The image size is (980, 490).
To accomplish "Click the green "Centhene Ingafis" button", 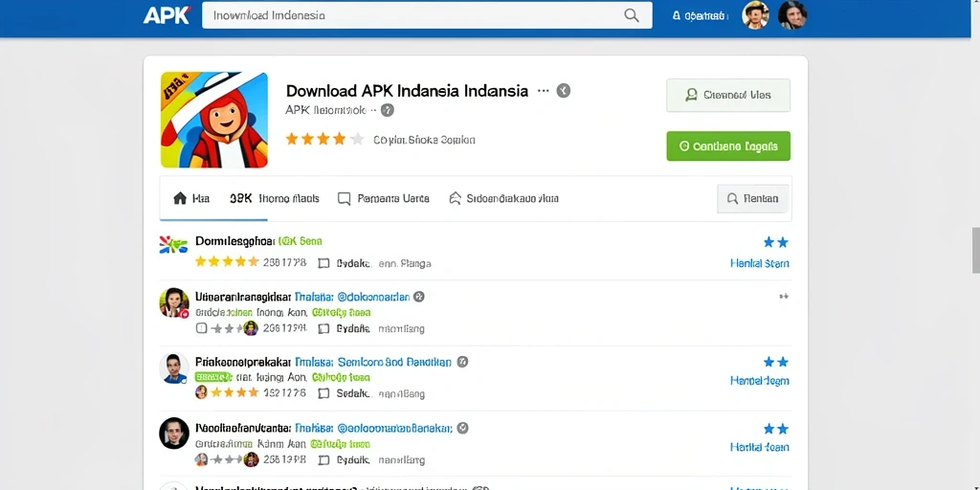I will point(728,146).
